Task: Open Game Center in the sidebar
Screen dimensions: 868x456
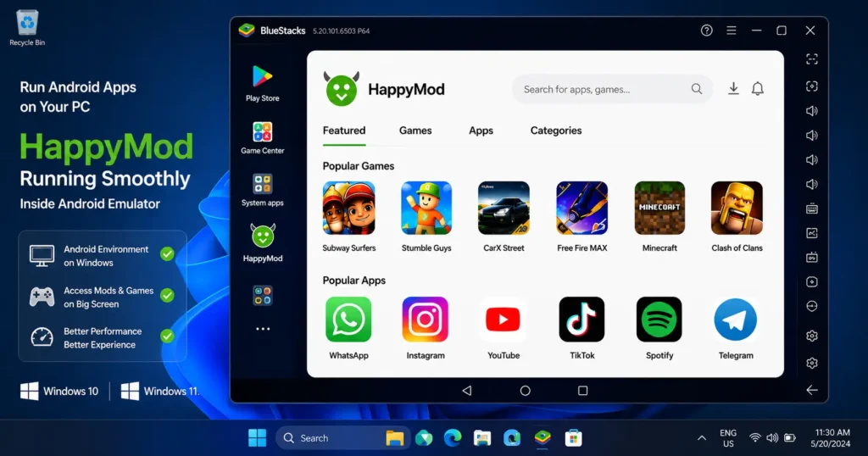Action: click(x=263, y=138)
